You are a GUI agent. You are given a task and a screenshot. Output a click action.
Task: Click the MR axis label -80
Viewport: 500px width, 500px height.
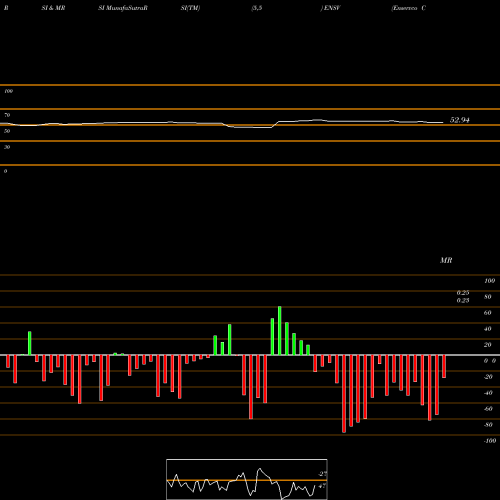[488, 425]
